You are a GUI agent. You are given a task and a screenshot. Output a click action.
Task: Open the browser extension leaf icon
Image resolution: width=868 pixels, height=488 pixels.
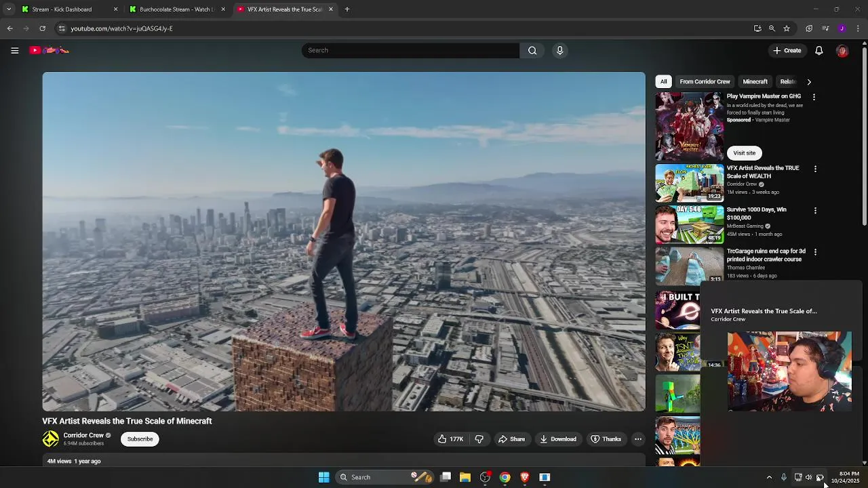coord(809,28)
